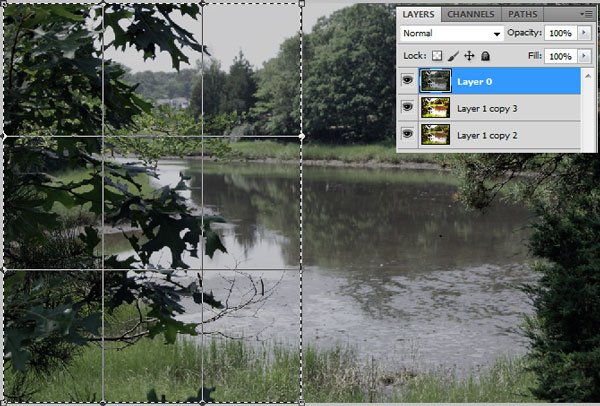The image size is (600, 406).
Task: Open the Normal blend mode dropdown
Action: click(x=451, y=33)
